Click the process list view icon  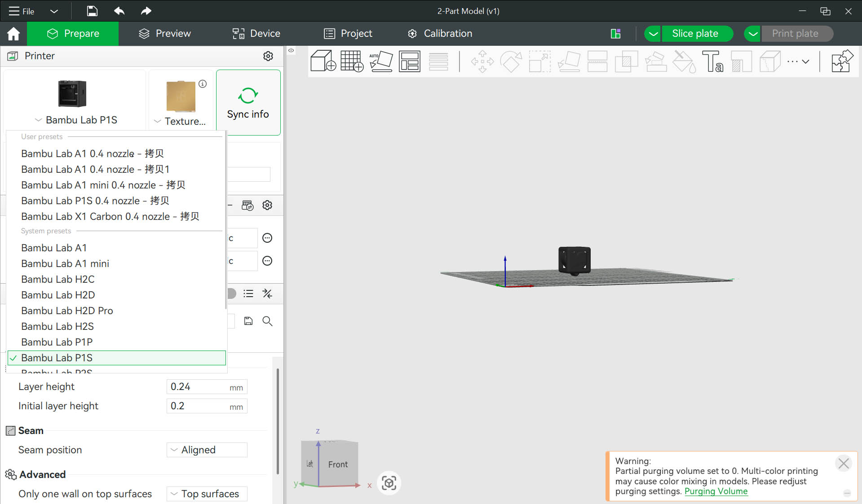[x=248, y=294]
